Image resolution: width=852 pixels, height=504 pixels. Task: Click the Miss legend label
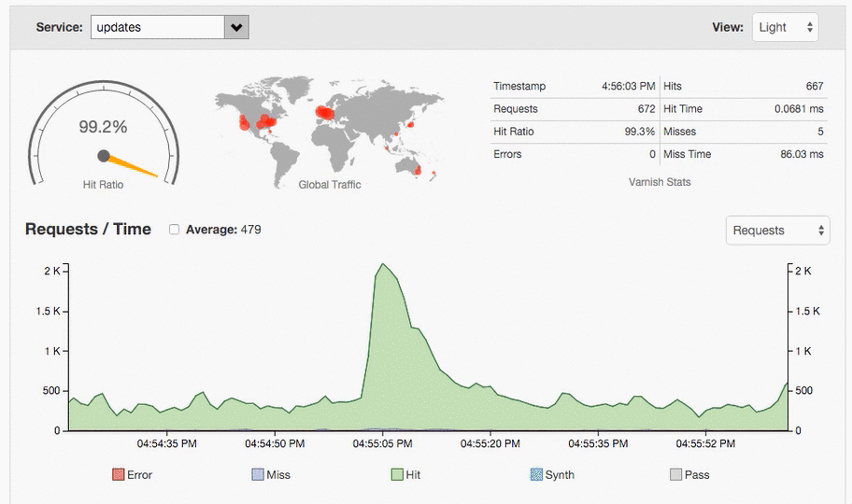coord(278,475)
